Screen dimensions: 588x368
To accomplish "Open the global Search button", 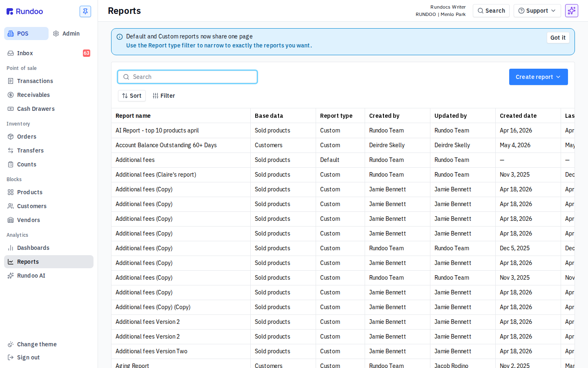I will (491, 11).
